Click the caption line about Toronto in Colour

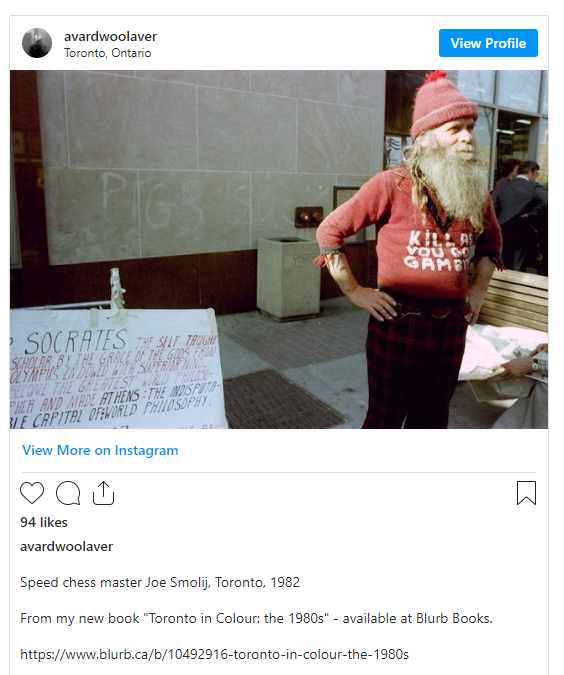coord(256,619)
